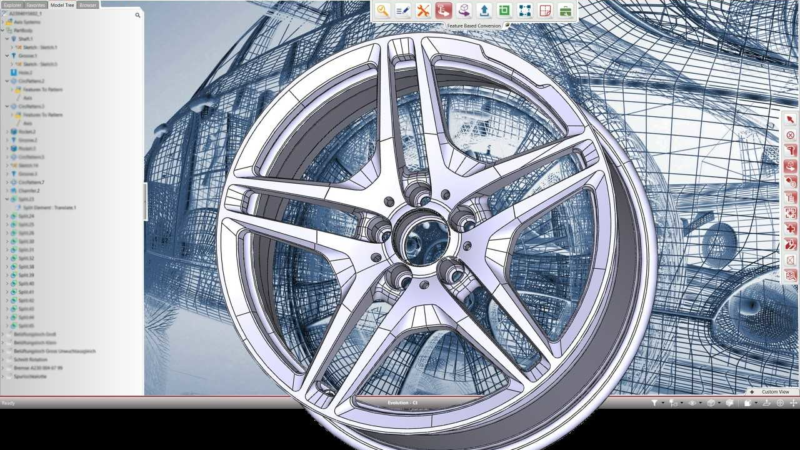Select Hole.2 in the model tree

26,72
